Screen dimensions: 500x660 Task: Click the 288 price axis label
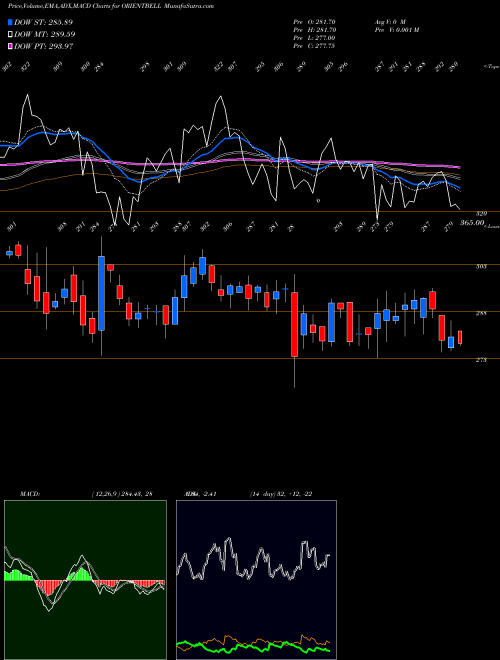click(x=482, y=313)
